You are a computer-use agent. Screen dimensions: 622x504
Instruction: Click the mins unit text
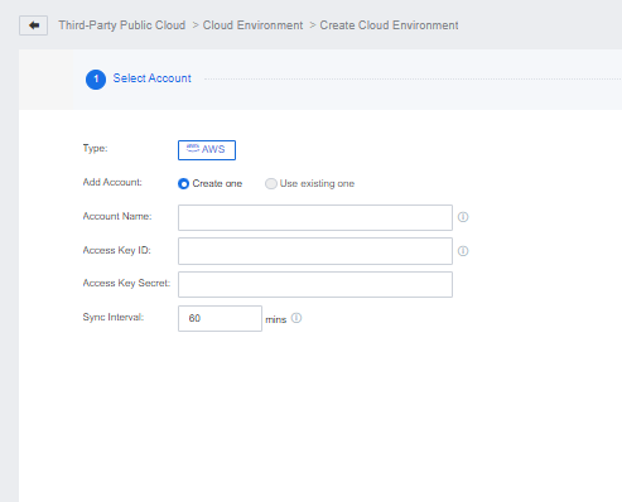click(x=276, y=320)
